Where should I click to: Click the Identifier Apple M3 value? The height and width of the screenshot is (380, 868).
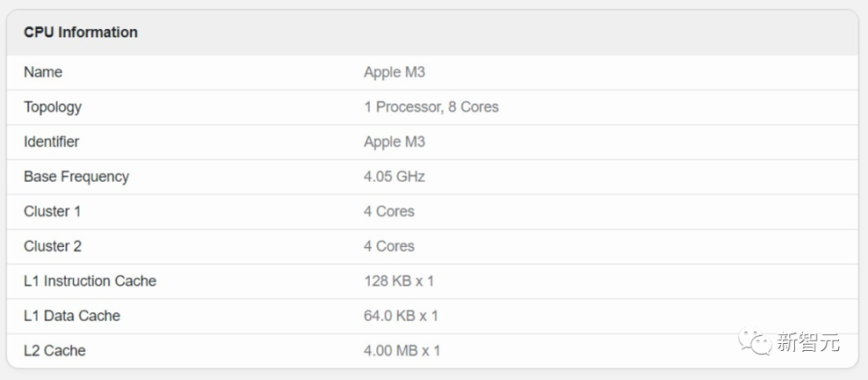[x=394, y=142]
